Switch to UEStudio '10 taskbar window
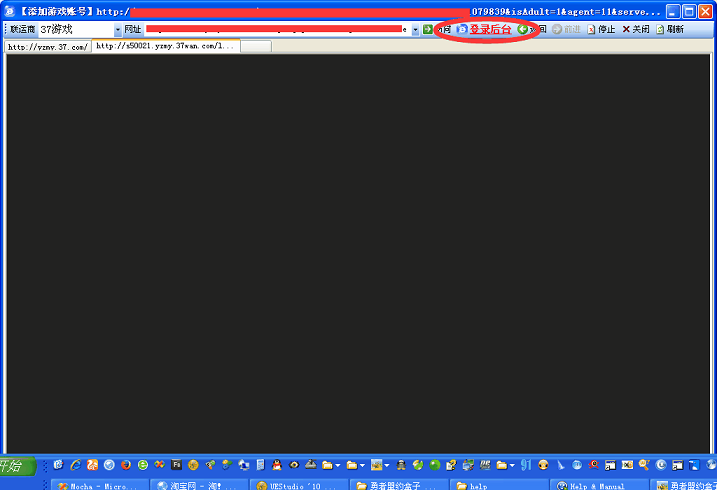 (299, 485)
